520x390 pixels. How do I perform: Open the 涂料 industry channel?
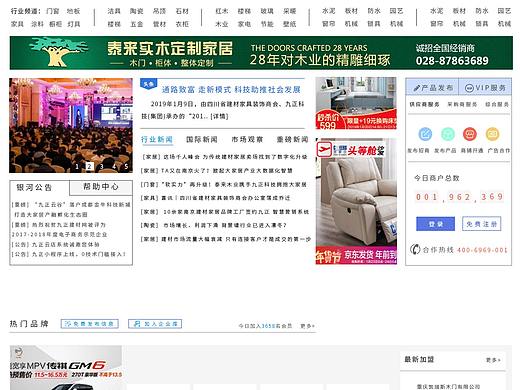click(x=37, y=24)
